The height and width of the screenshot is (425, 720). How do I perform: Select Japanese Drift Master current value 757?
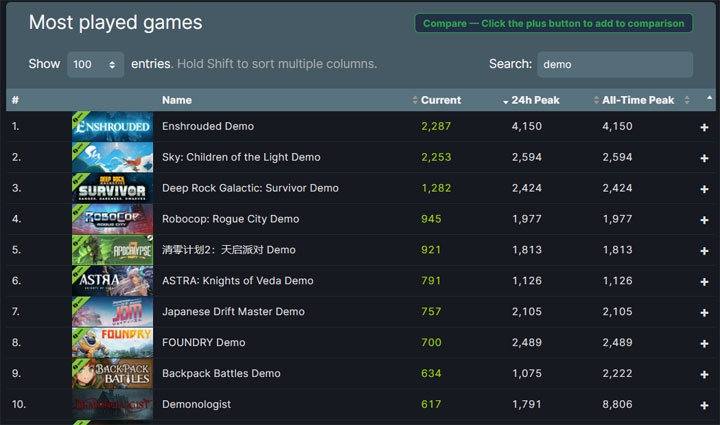click(431, 312)
